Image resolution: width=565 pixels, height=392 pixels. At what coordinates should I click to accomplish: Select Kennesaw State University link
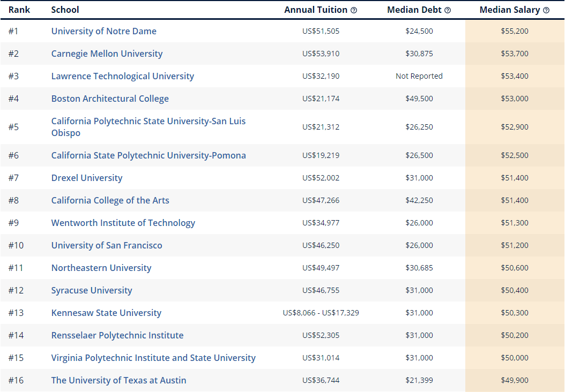click(106, 313)
